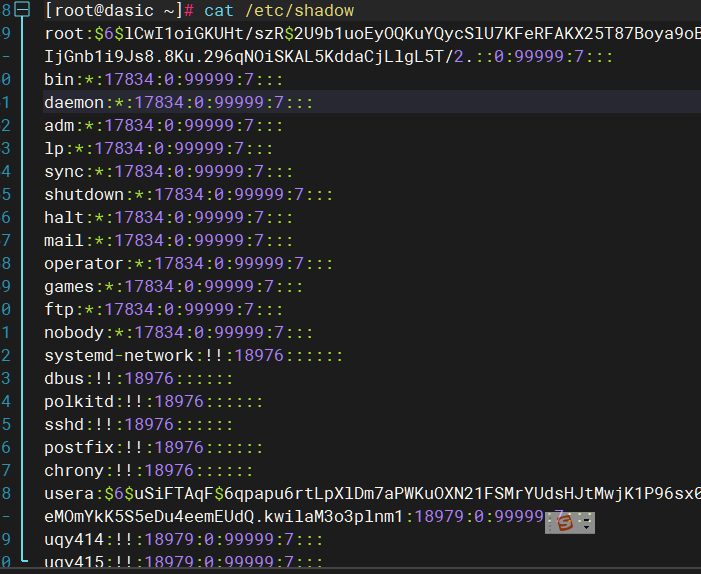Click the Sogou input method icon
The height and width of the screenshot is (574, 701).
pyautogui.click(x=566, y=523)
